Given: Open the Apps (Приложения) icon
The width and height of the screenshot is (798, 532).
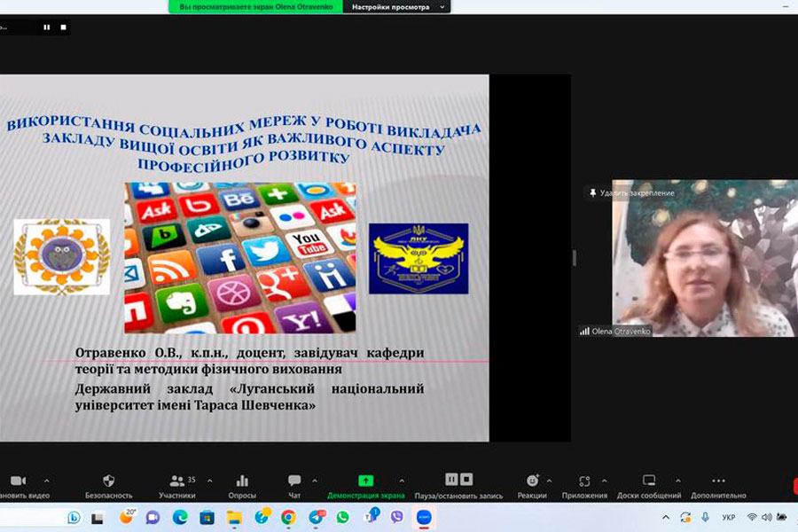Looking at the screenshot, I should (584, 481).
